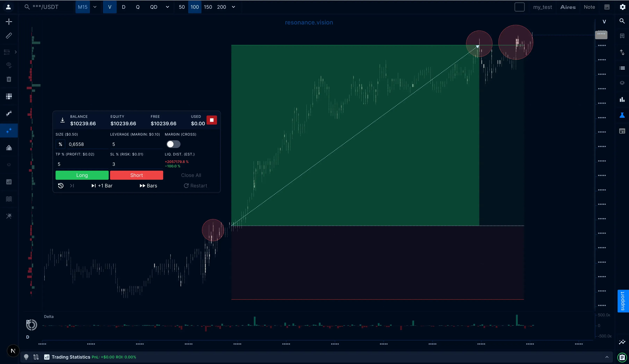Open the settings gear icon

(x=623, y=7)
